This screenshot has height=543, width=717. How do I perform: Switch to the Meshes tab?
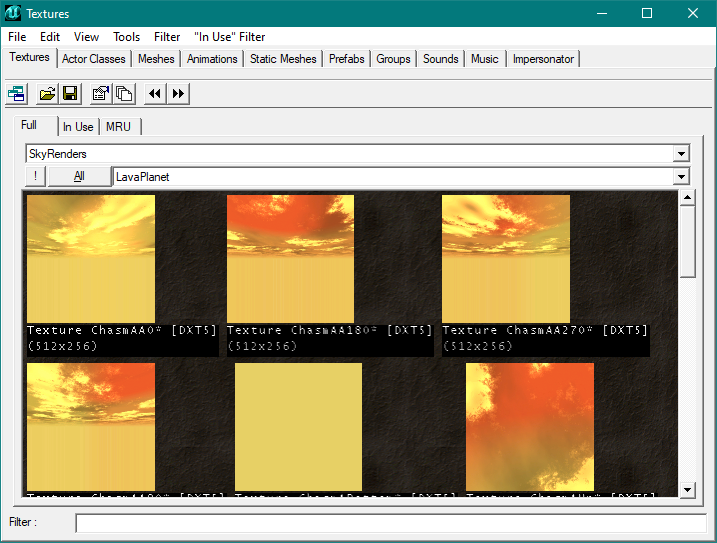(x=156, y=59)
